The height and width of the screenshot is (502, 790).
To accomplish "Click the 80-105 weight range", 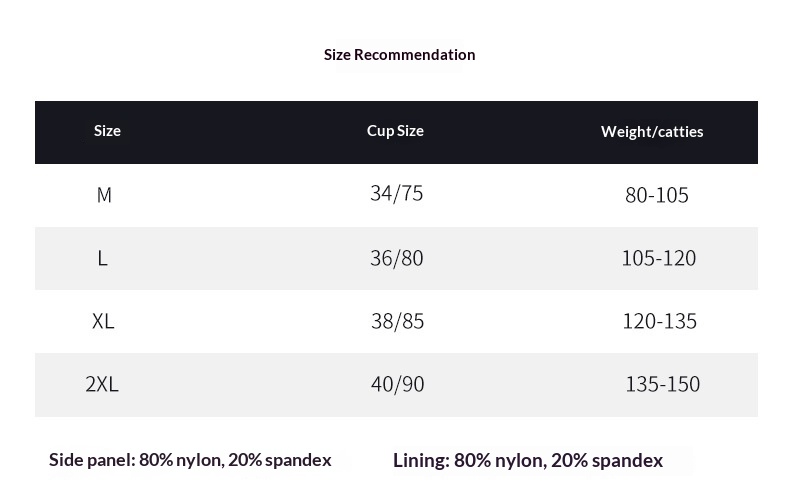I will (657, 195).
